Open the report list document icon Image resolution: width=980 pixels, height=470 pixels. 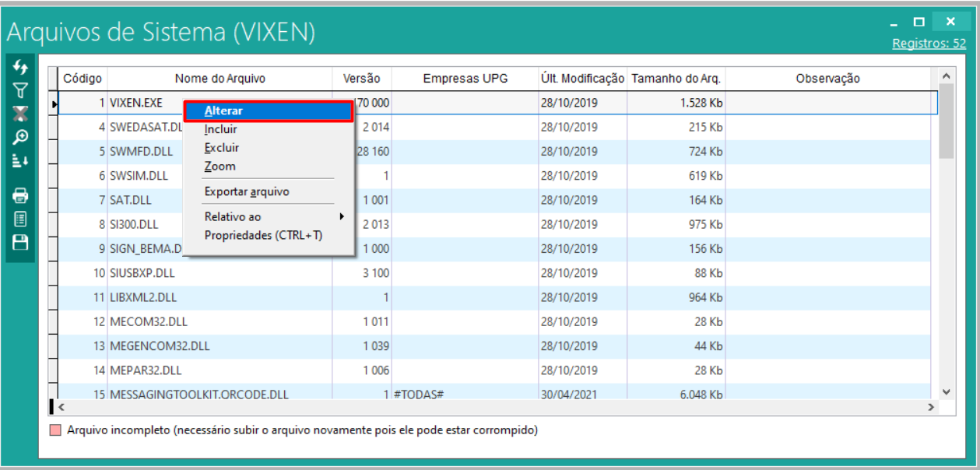coord(20,219)
